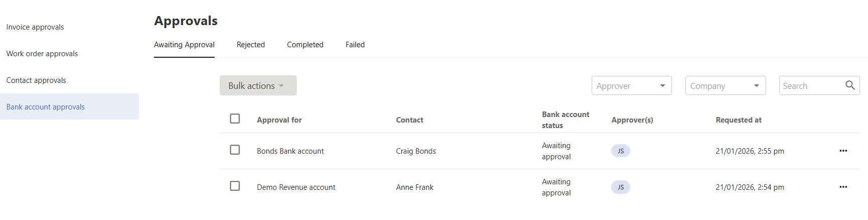Open more options for Bonds Bank account
Screen dimensions: 868x220
pos(843,151)
